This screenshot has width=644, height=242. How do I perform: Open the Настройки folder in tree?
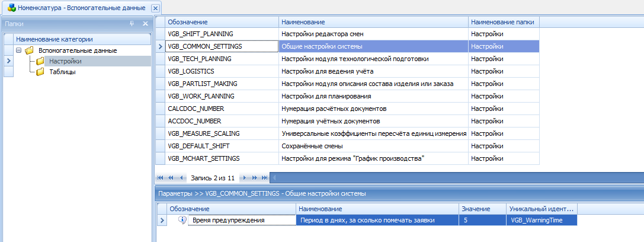pos(65,61)
